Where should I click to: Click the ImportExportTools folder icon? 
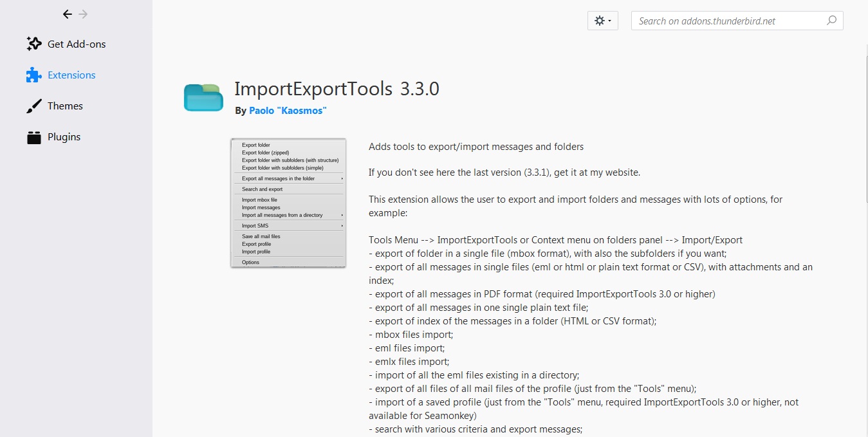point(203,98)
